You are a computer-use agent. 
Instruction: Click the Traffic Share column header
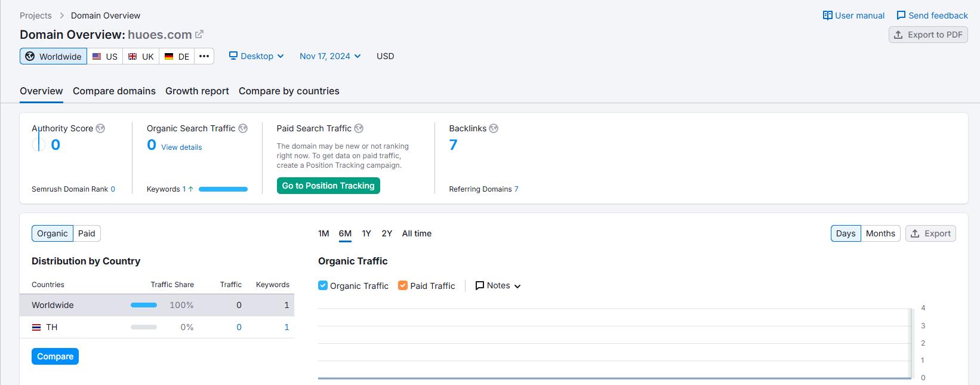172,285
